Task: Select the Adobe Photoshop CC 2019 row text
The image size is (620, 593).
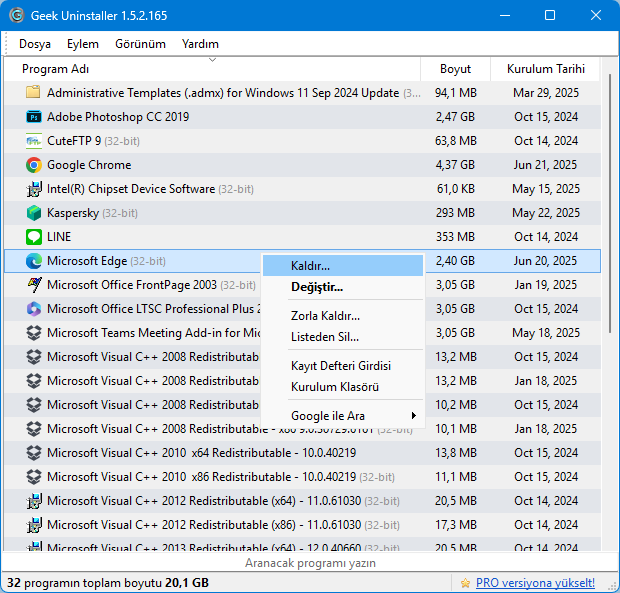Action: click(x=118, y=117)
